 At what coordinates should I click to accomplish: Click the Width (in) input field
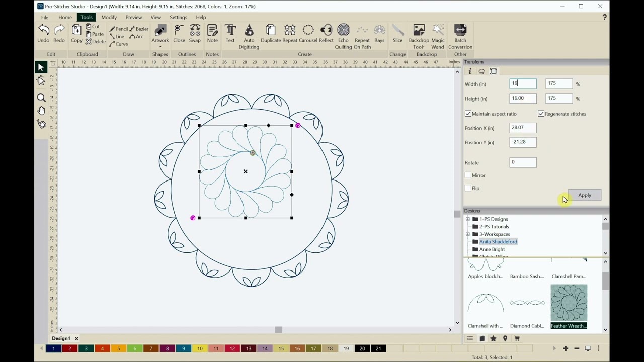tap(523, 84)
